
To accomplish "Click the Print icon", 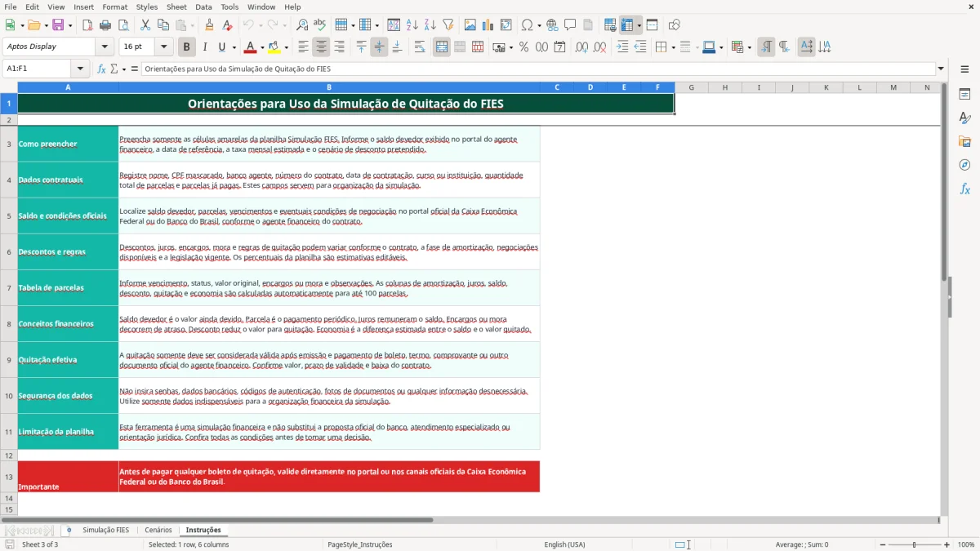I will click(x=105, y=25).
